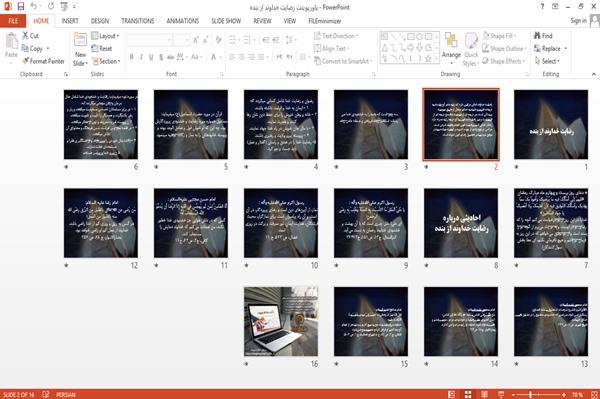Open Ribbon Display Options icon
Viewport: 600px width, 399px height.
555,7
